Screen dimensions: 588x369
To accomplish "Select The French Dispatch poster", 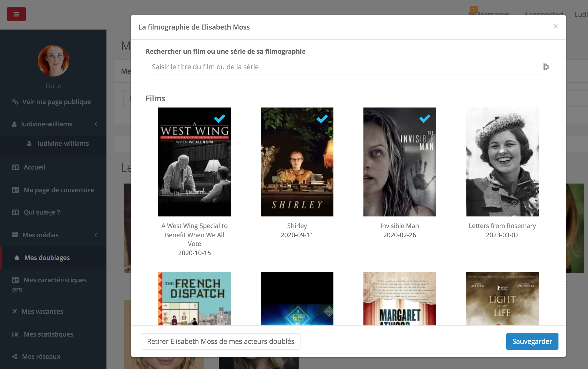I will coord(194,299).
